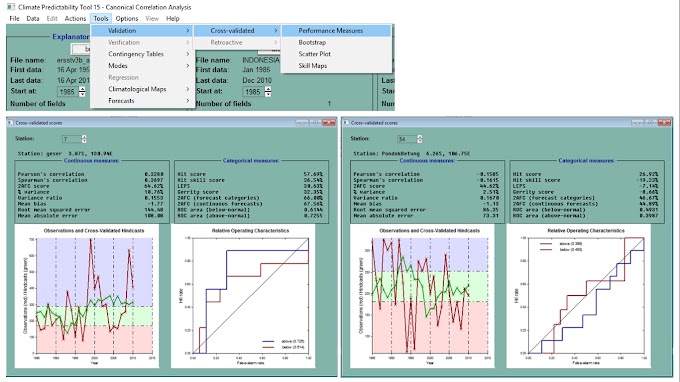Open the Options menu

coord(127,19)
